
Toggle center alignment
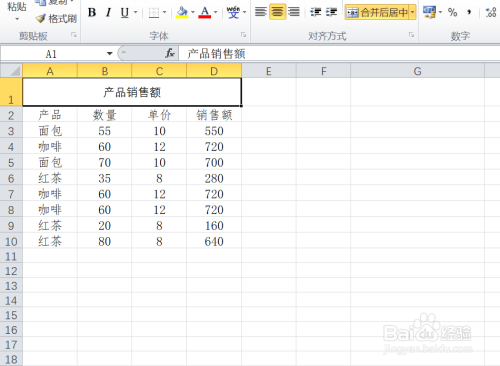point(277,12)
